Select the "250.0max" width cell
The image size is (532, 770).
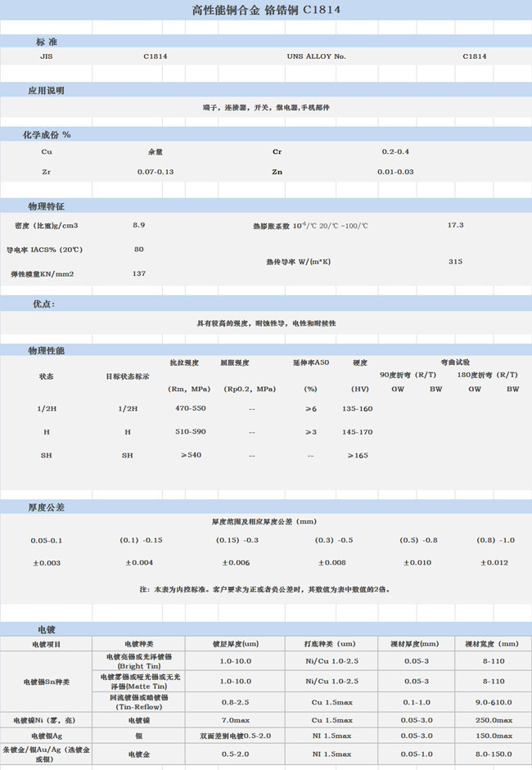click(494, 720)
